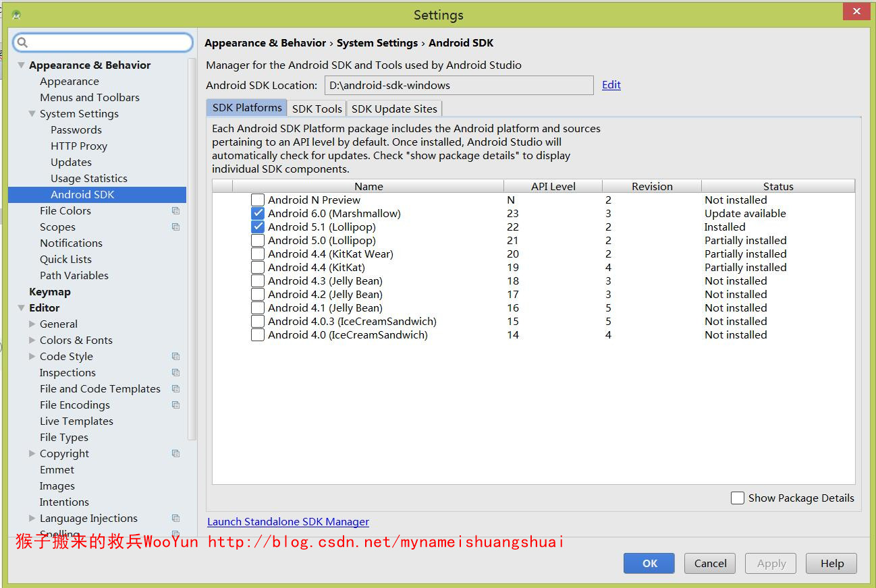Select HTTP Proxy settings item
This screenshot has height=588, width=876.
(79, 146)
